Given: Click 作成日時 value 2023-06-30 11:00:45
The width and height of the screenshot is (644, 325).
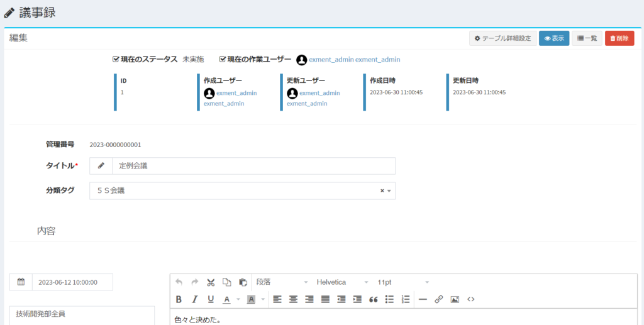Looking at the screenshot, I should (x=396, y=92).
